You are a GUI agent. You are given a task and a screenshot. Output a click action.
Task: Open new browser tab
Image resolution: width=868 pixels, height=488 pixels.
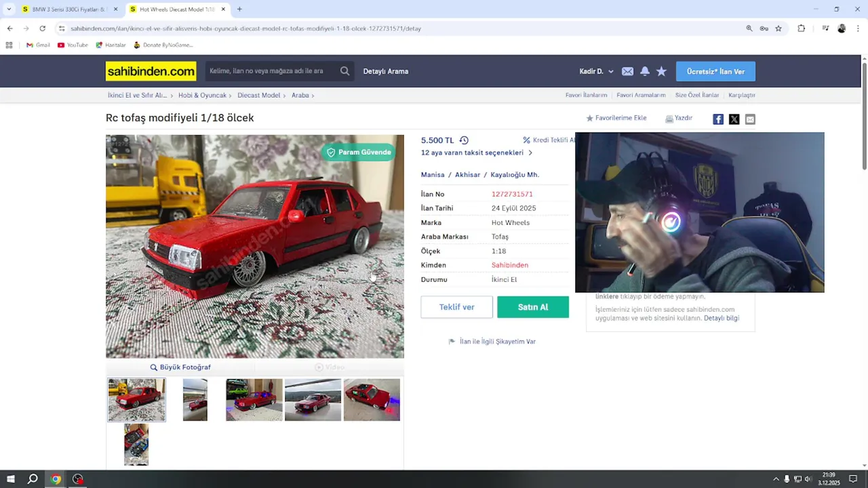pos(239,9)
